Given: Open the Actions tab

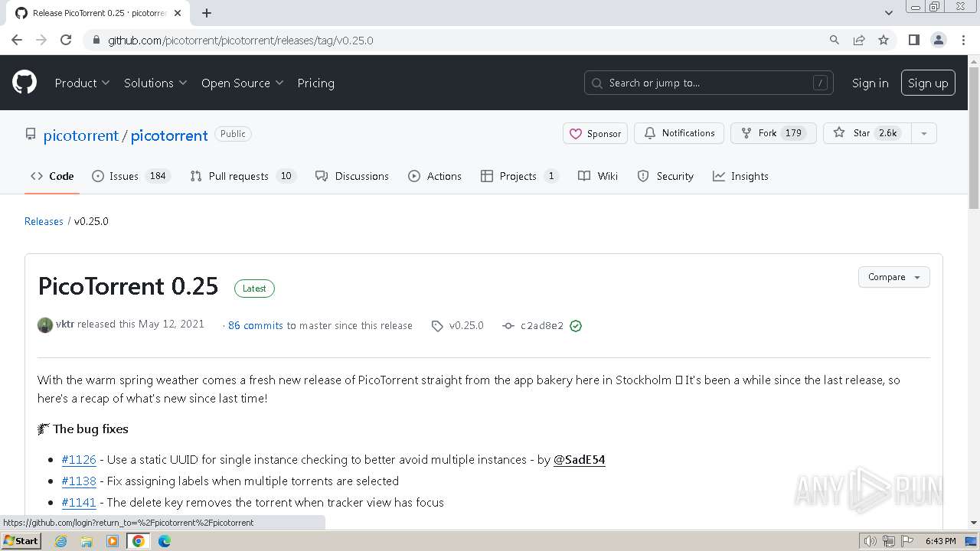Looking at the screenshot, I should pos(435,176).
